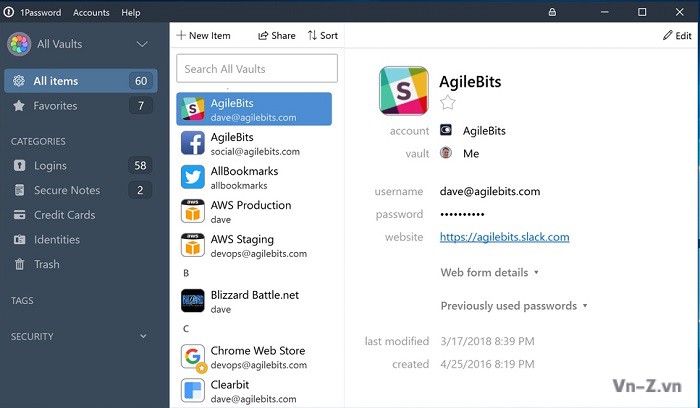This screenshot has width=700, height=408.
Task: Select the Favorites star in the sidebar
Action: (x=18, y=105)
